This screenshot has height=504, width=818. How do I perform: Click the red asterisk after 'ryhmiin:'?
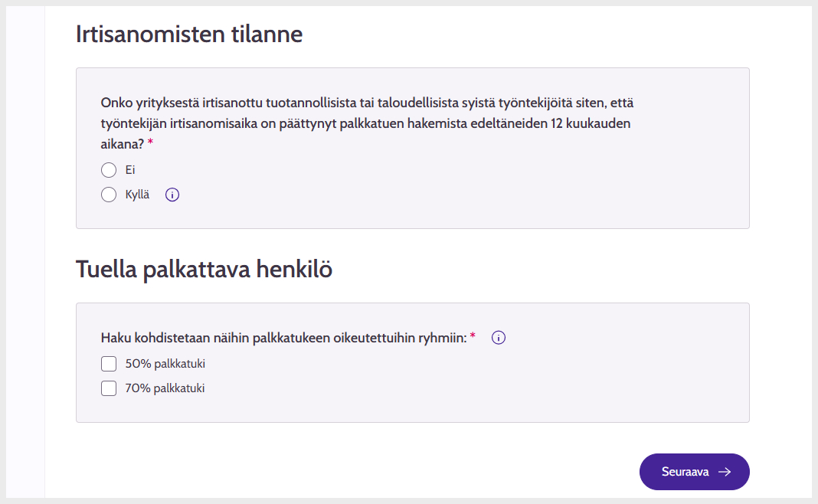(473, 335)
